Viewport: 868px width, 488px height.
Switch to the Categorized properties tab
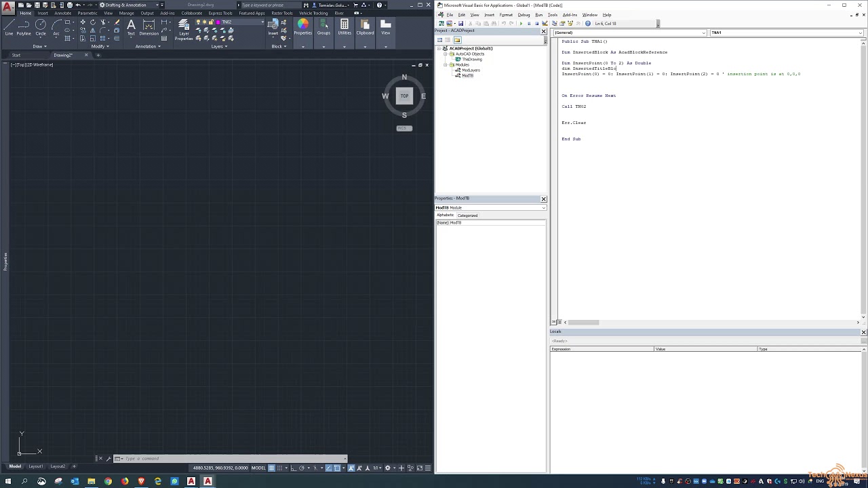467,216
